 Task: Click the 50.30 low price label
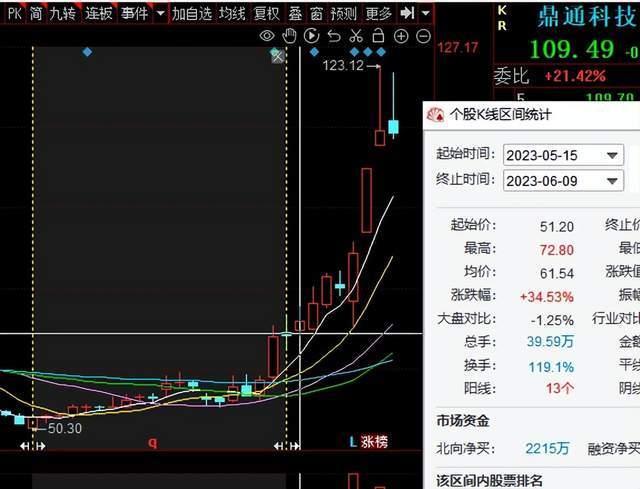click(64, 428)
